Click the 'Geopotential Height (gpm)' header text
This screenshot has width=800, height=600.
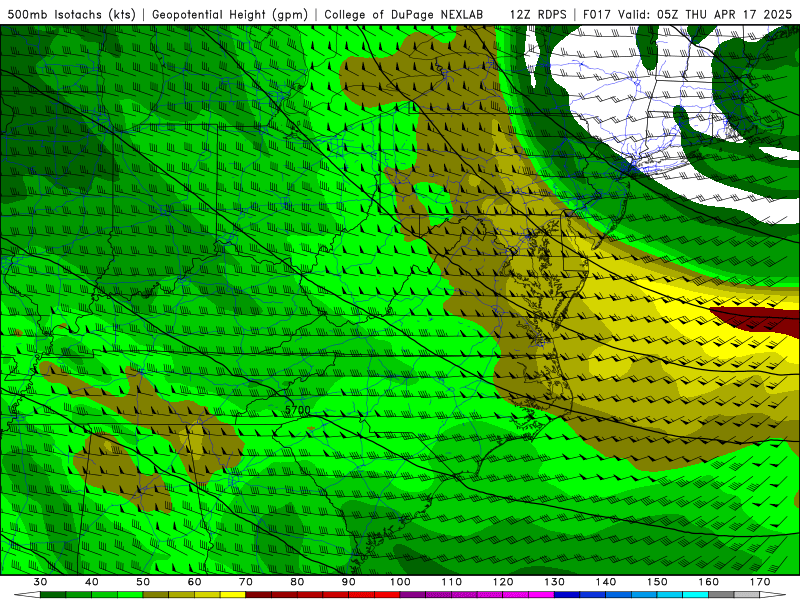(230, 14)
